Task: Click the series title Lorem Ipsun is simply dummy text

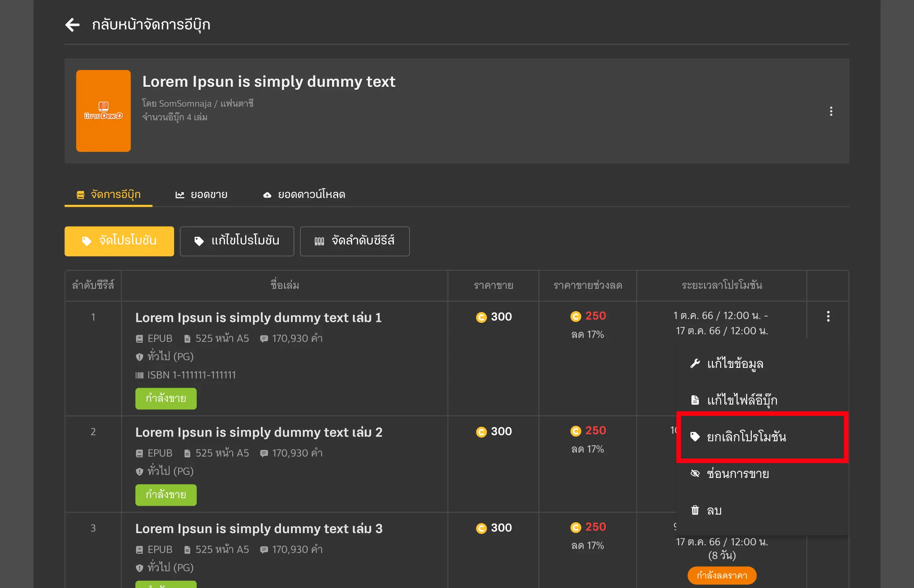Action: tap(269, 82)
